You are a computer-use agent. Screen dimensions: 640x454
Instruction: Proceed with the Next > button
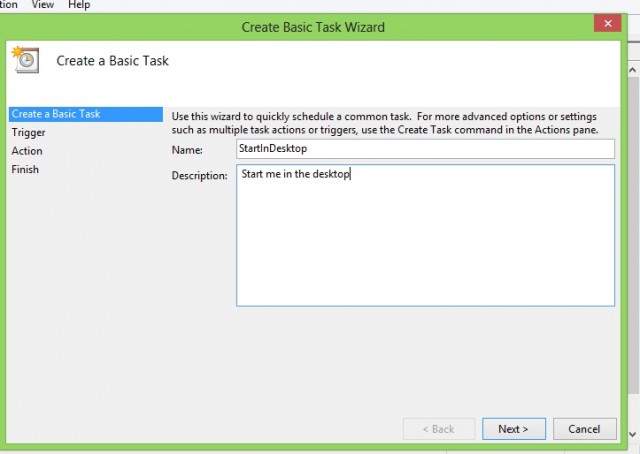[513, 429]
